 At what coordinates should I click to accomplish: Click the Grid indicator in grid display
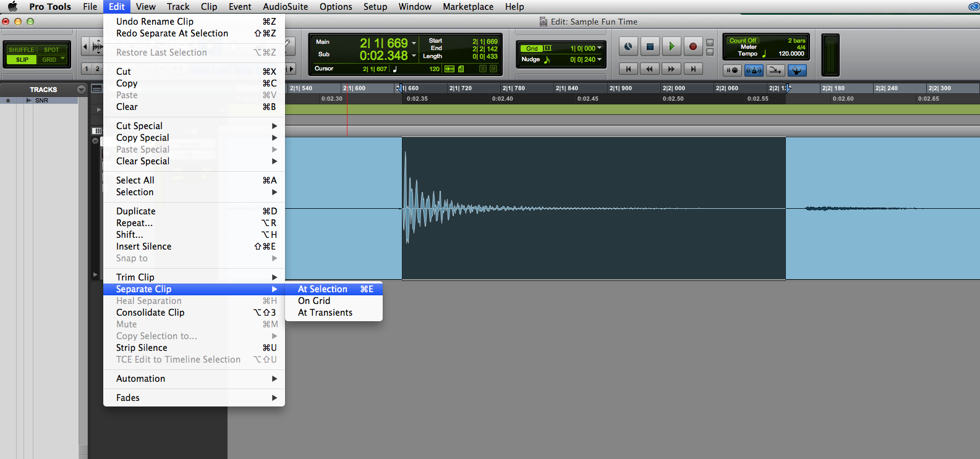[x=532, y=48]
